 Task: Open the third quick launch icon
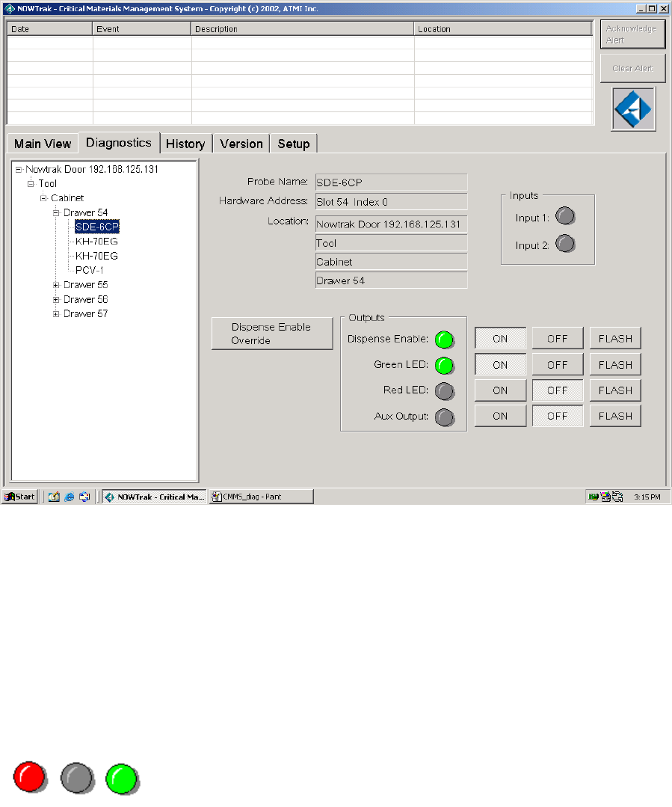[84, 497]
